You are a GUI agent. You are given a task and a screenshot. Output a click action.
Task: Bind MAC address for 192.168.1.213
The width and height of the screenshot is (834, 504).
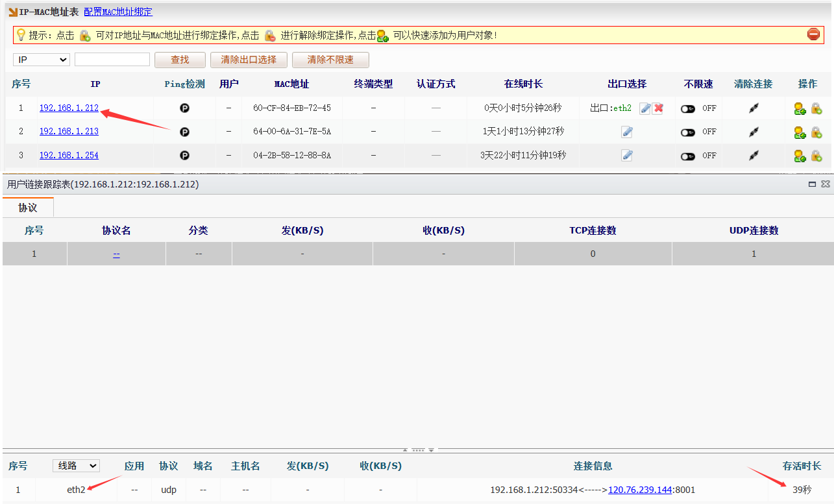(816, 132)
